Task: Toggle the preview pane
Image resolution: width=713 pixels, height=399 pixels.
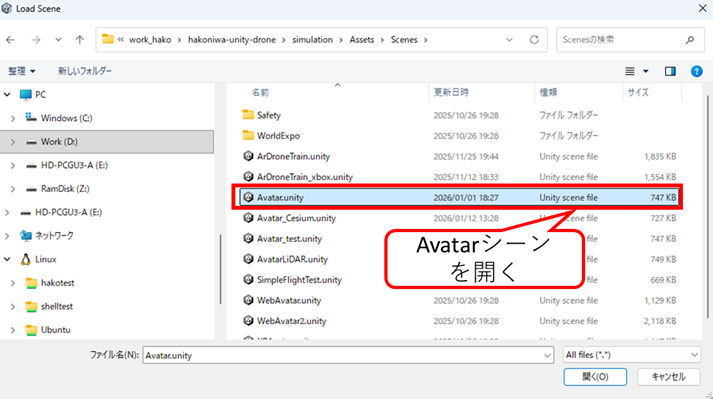Action: point(670,71)
